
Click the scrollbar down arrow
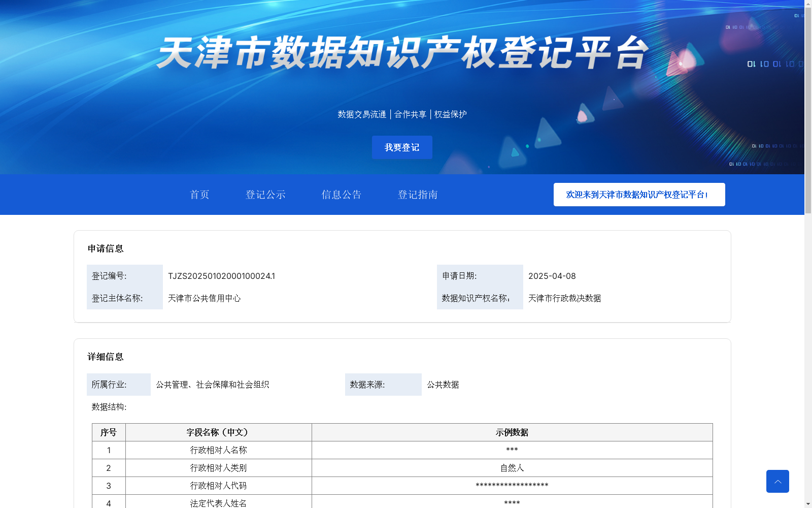click(x=808, y=504)
